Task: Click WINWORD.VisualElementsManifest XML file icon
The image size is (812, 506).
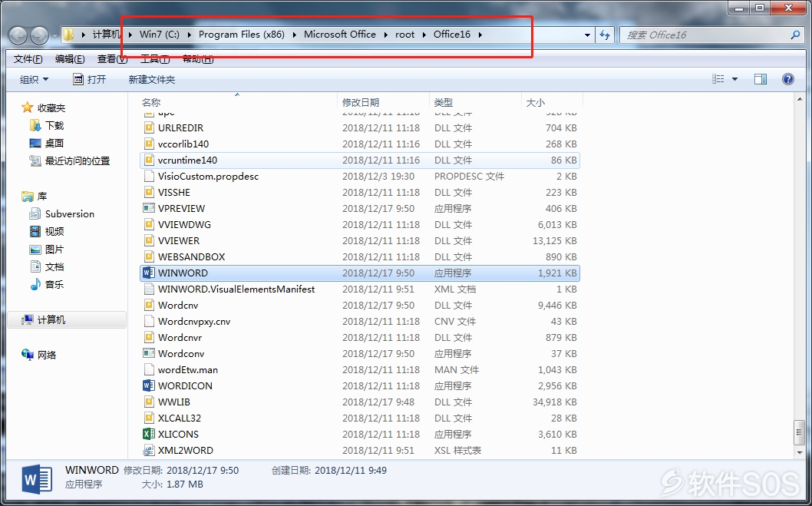Action: (149, 289)
